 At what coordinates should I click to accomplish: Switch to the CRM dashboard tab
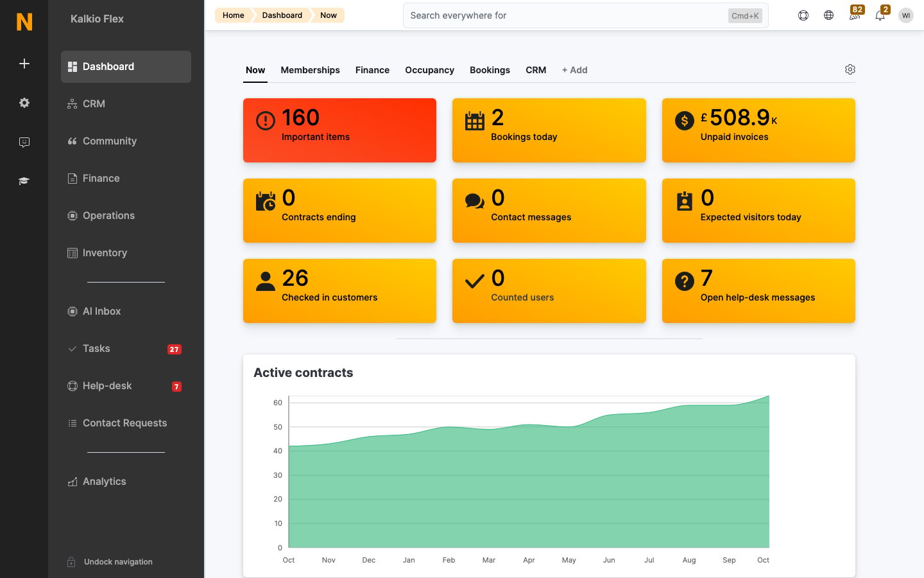(x=536, y=70)
